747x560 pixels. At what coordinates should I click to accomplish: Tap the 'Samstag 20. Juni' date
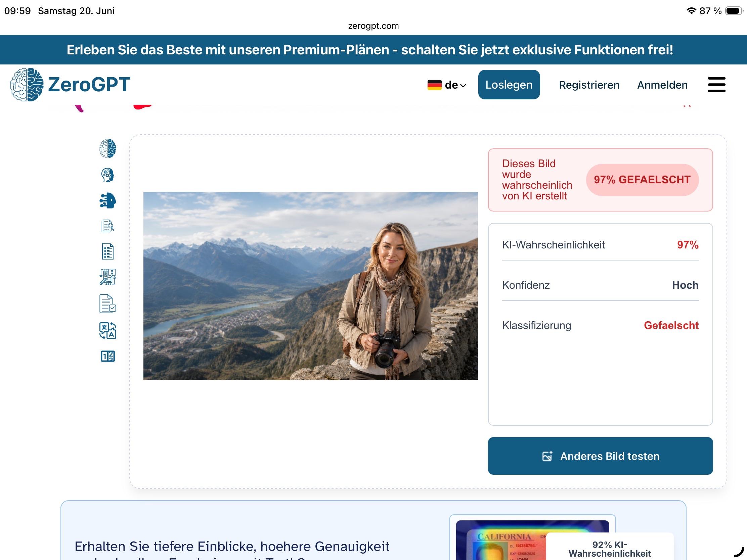click(76, 11)
